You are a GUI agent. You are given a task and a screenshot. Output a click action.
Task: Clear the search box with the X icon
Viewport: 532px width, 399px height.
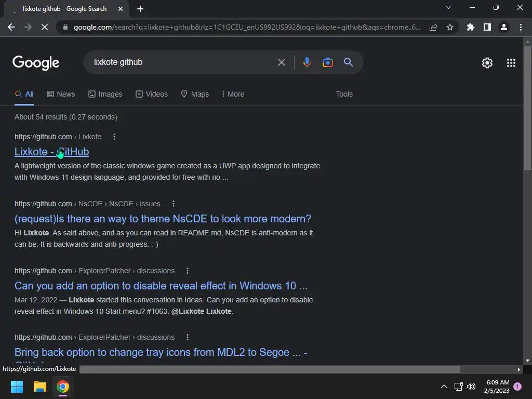click(281, 62)
